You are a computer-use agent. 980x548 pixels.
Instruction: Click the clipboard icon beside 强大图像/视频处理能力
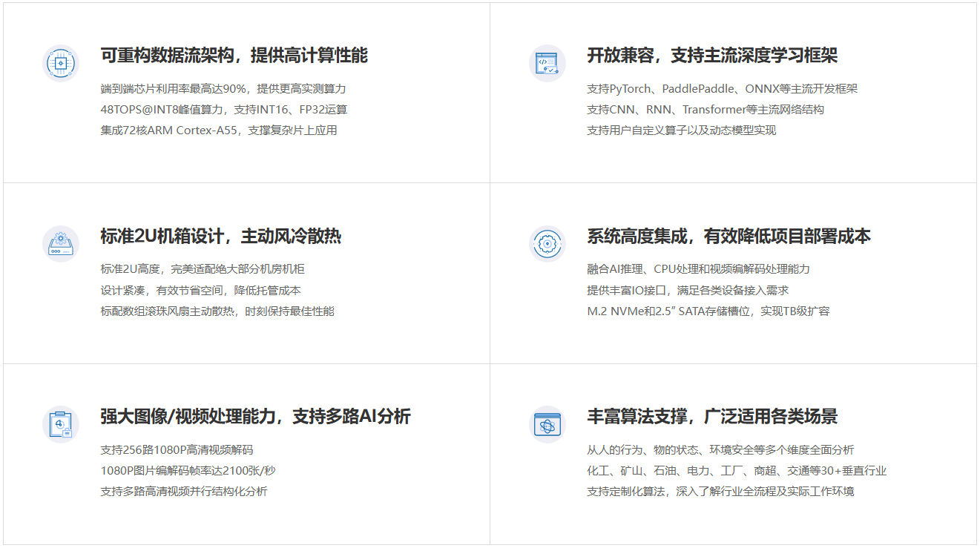coord(61,424)
